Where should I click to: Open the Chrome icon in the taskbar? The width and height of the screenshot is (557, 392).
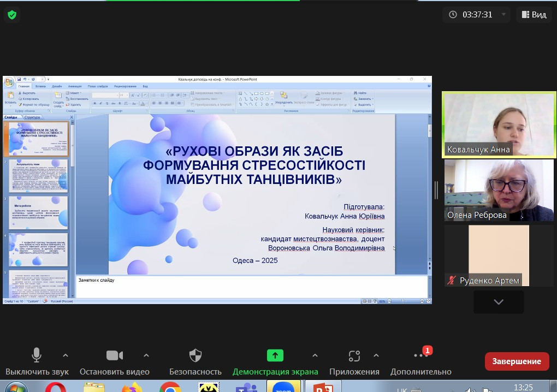170,387
